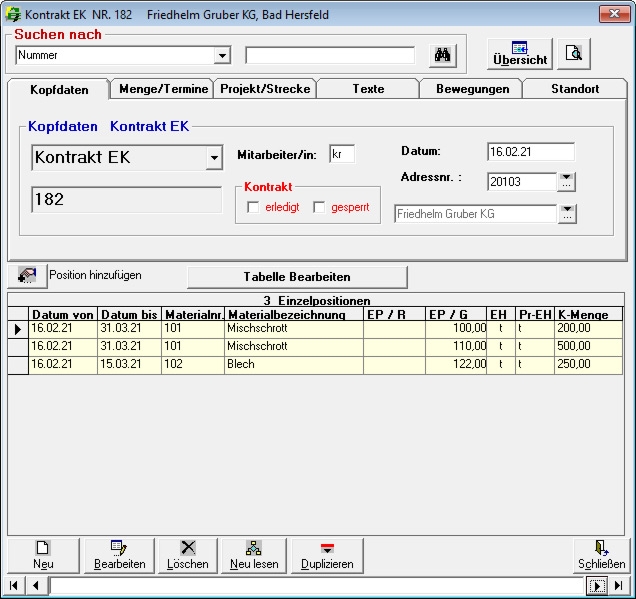
Task: Expand the Kontrakt EK type dropdown
Action: (214, 157)
